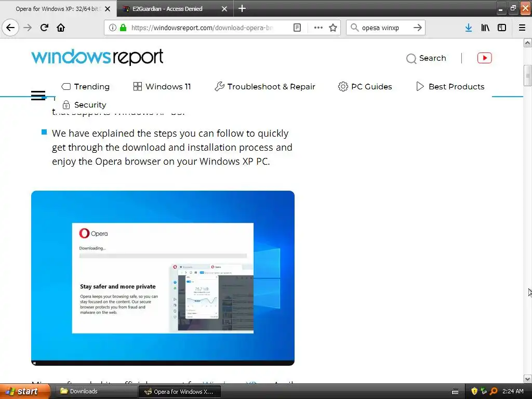Open the Windows start menu
The width and height of the screenshot is (532, 399).
point(25,391)
